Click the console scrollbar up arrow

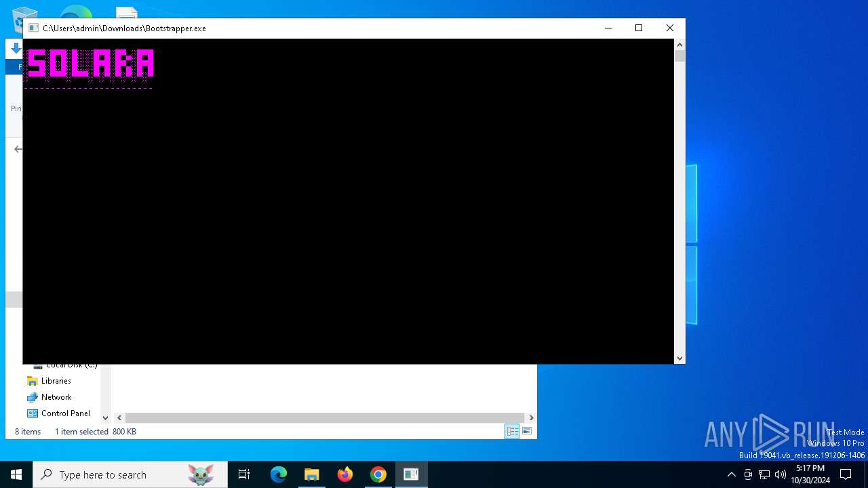679,44
